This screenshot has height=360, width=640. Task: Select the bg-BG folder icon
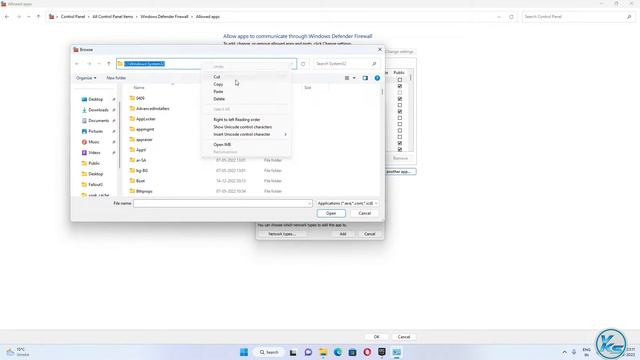tap(132, 170)
